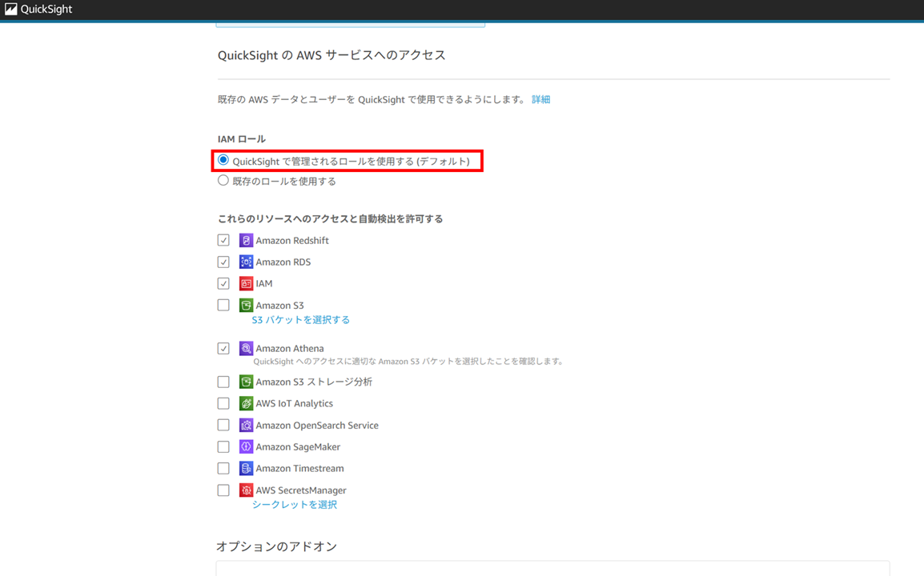Uncheck the IAM checkbox

(223, 283)
